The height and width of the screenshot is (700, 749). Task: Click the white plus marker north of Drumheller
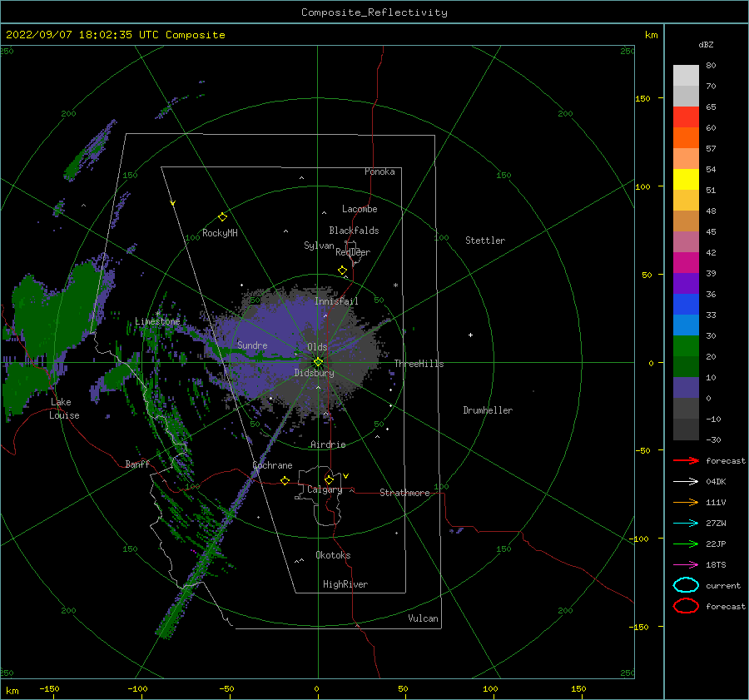coord(470,335)
